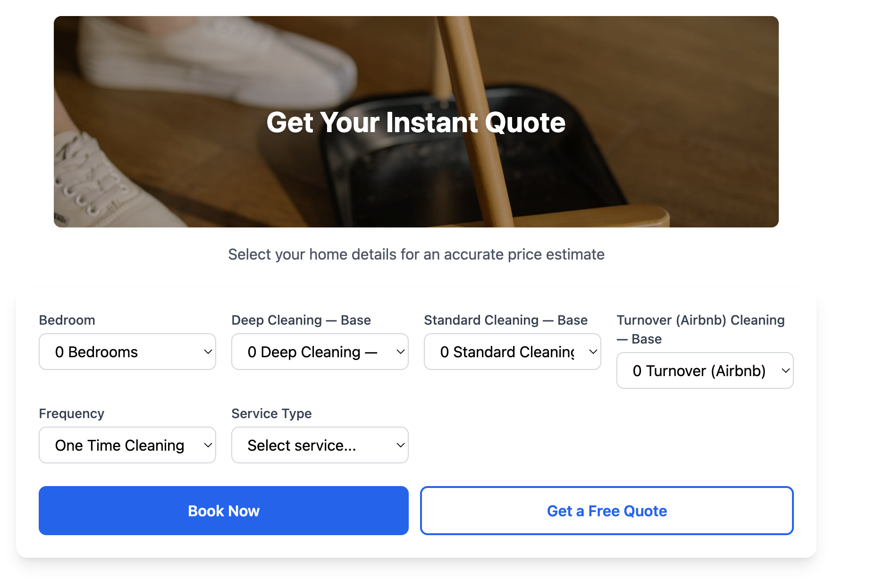Open the Service Type select menu
This screenshot has width=876, height=588.
(319, 445)
